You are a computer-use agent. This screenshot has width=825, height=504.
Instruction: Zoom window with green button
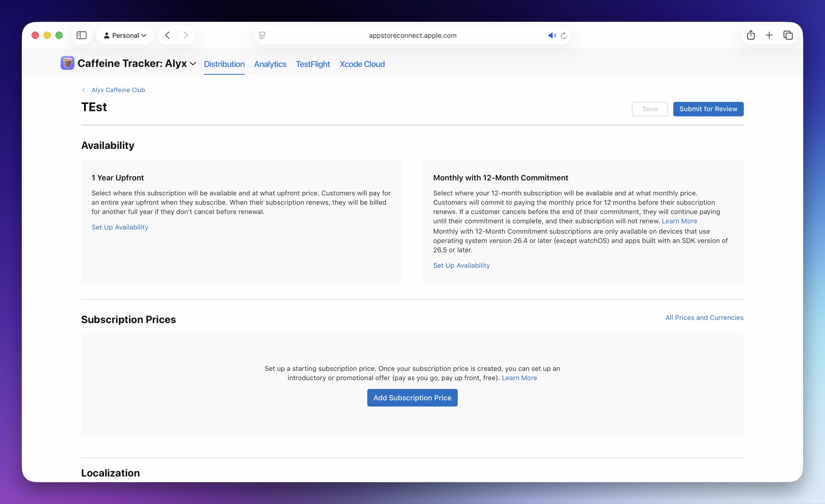click(59, 35)
